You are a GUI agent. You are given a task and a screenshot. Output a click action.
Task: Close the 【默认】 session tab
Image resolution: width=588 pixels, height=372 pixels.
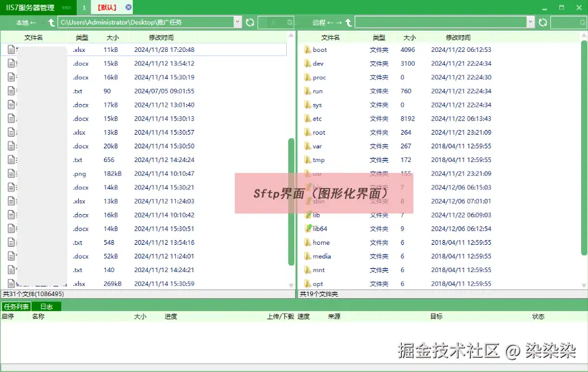pyautogui.click(x=128, y=7)
